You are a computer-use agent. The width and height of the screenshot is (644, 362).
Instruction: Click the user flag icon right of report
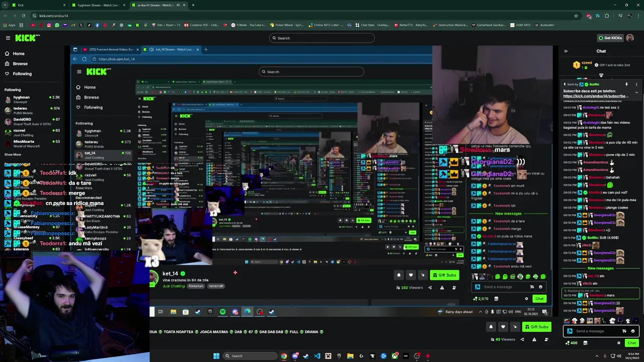click(546, 339)
